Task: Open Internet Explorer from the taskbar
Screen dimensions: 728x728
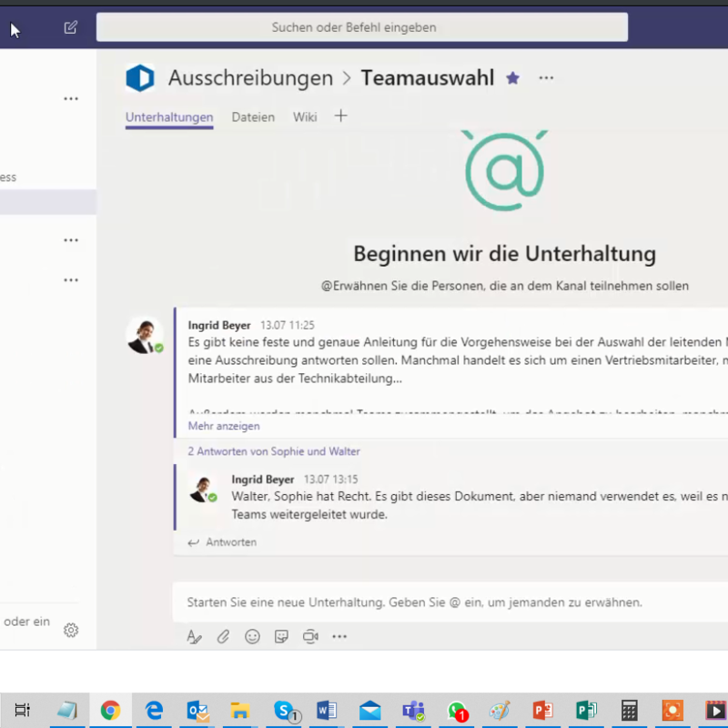Action: [154, 710]
